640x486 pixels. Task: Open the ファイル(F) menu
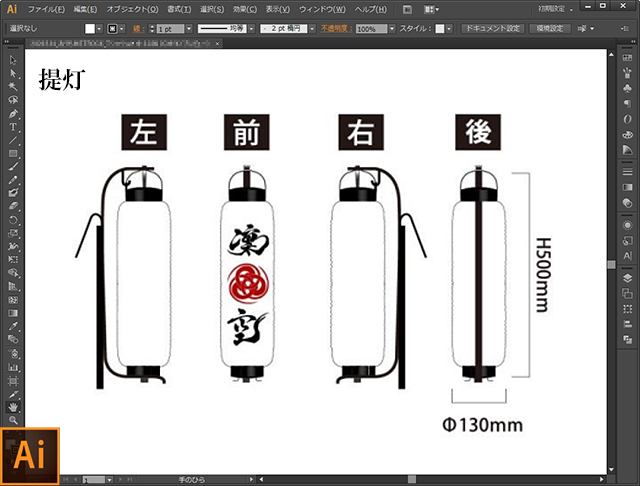(48, 8)
